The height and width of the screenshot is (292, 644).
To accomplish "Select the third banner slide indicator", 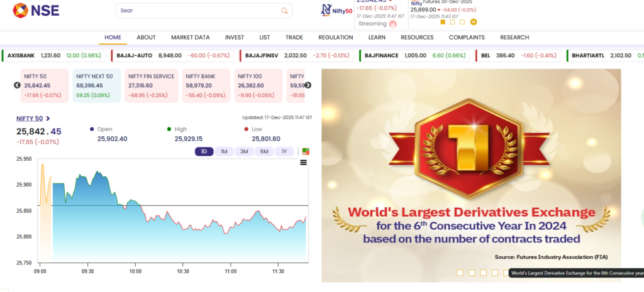I will point(483,273).
